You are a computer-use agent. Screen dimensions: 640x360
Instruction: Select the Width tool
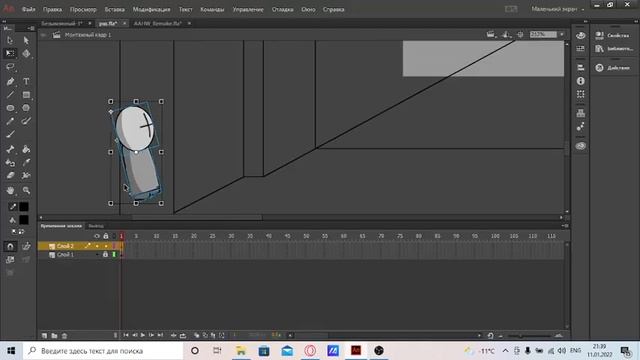point(26,176)
